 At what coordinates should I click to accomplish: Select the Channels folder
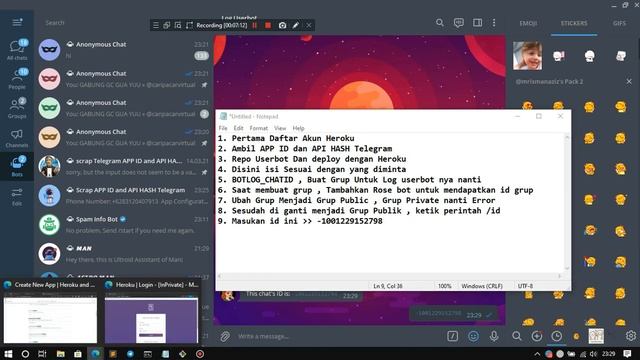click(x=17, y=138)
